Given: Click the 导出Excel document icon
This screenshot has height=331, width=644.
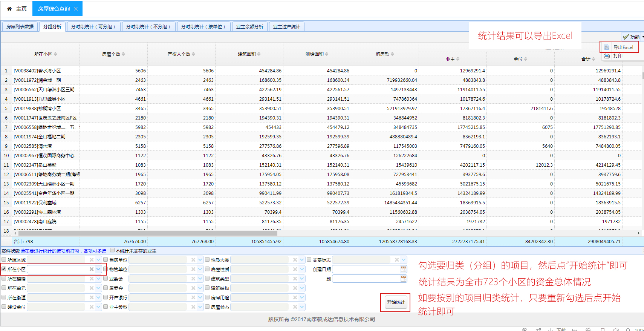Looking at the screenshot, I should (x=607, y=47).
